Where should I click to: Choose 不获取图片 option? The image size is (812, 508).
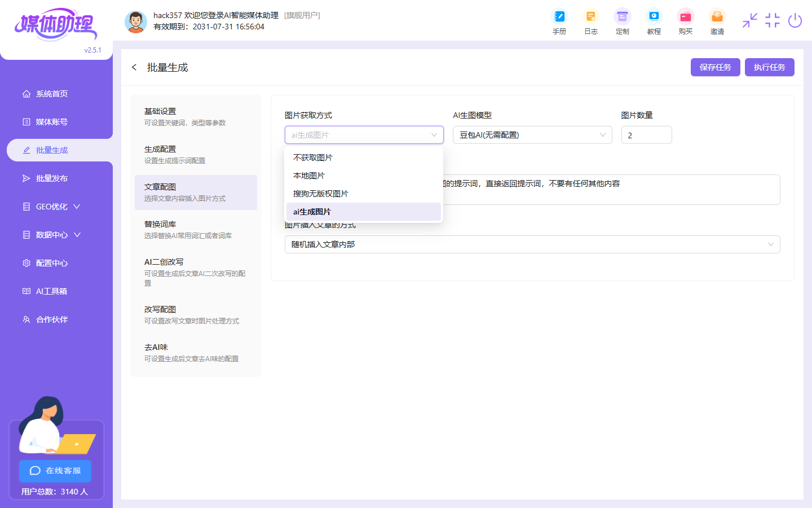364,157
